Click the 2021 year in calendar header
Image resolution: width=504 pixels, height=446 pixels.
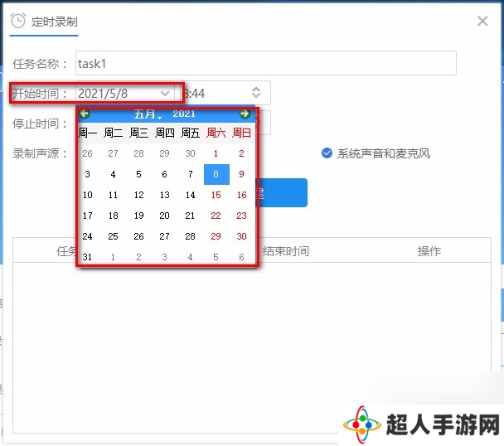click(184, 114)
